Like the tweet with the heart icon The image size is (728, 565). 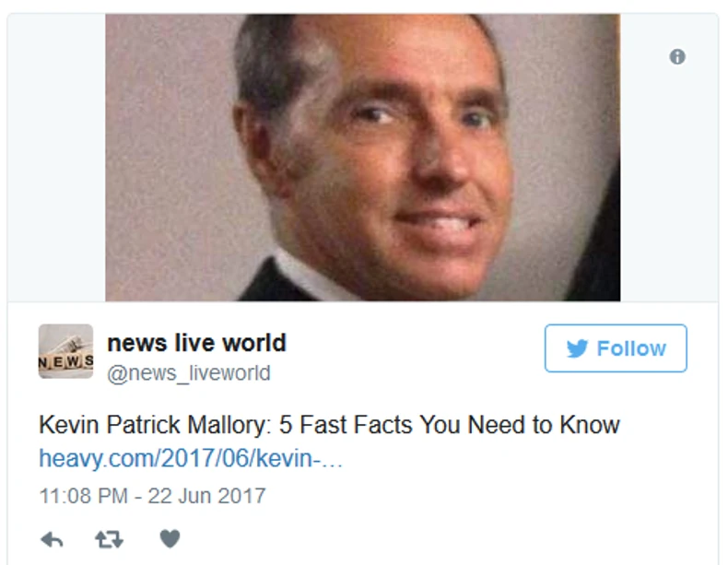(170, 539)
